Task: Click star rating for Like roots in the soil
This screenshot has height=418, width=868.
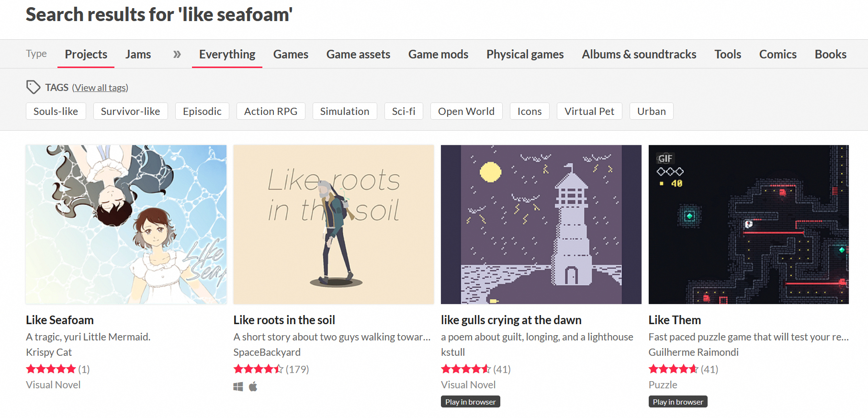Action: click(258, 369)
